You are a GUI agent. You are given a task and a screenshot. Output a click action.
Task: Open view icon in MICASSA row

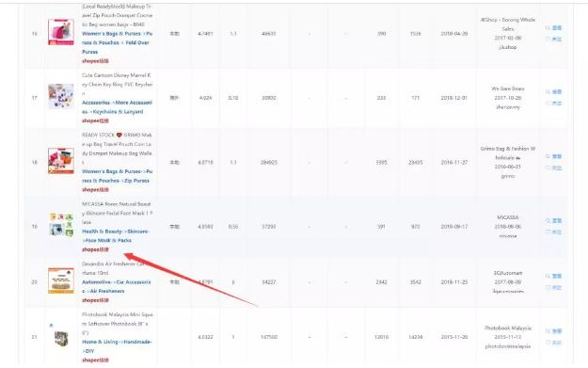pyautogui.click(x=553, y=220)
